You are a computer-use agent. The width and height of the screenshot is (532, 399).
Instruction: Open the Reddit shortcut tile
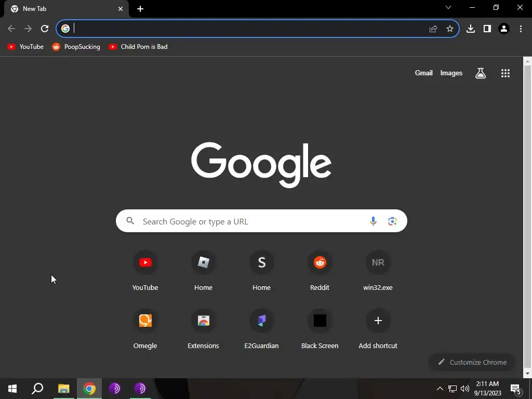tap(320, 271)
